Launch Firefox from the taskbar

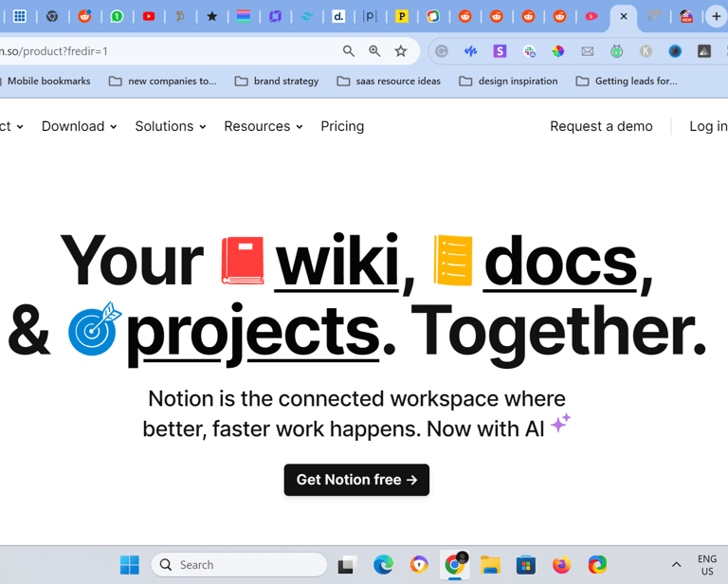coord(562,565)
